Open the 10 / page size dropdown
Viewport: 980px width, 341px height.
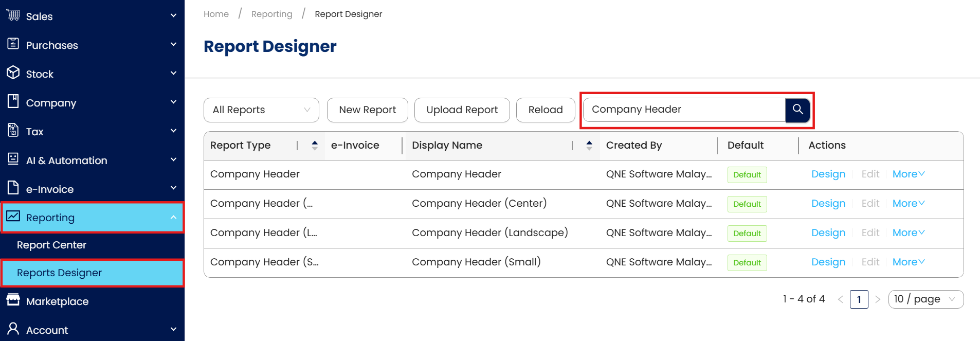click(x=925, y=299)
